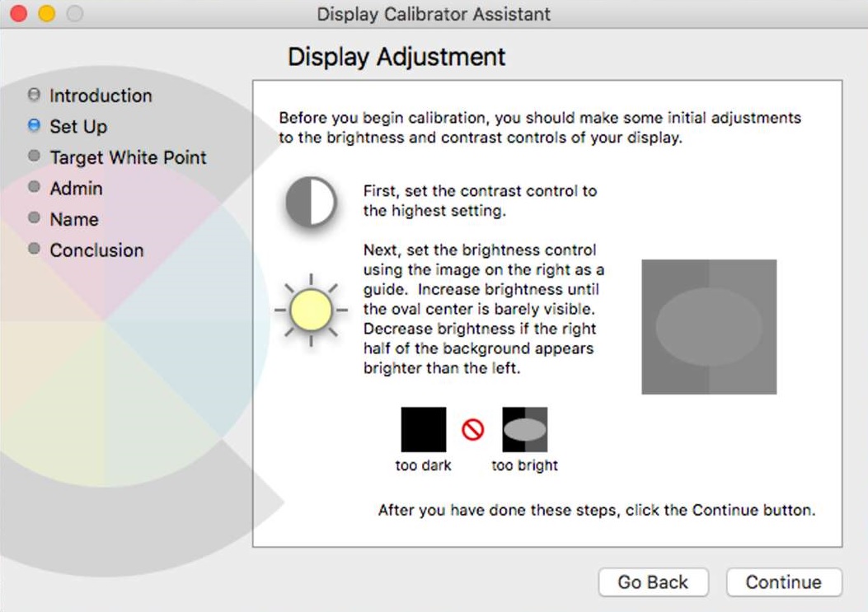Click the 'too bright' sample image
This screenshot has height=612, width=868.
click(525, 429)
